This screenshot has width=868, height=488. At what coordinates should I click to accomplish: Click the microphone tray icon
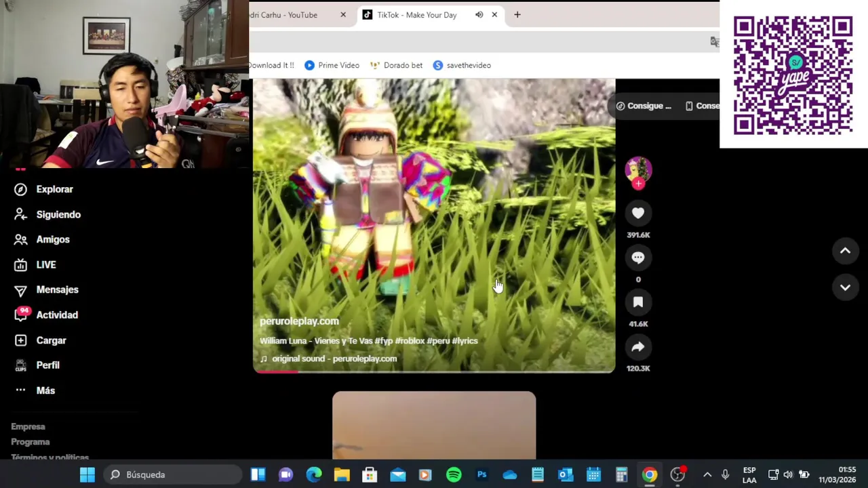[725, 474]
